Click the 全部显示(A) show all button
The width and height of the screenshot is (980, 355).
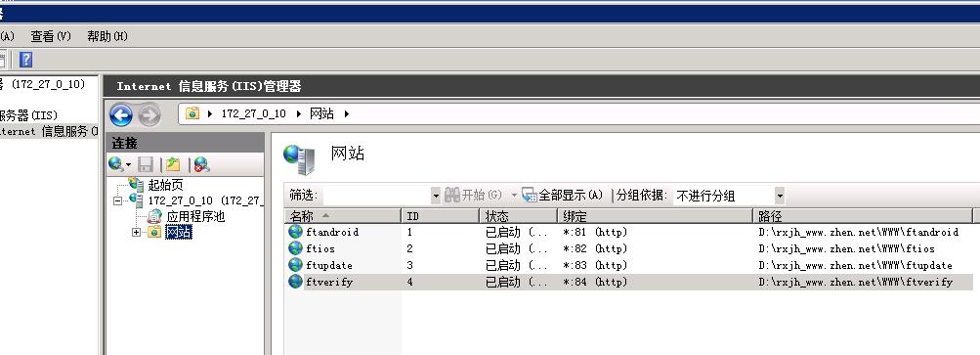pyautogui.click(x=563, y=196)
